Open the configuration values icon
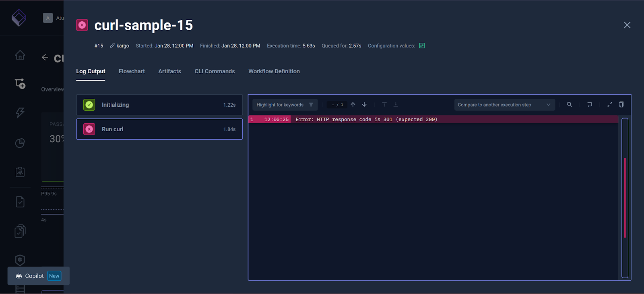Viewport: 644px width, 294px height. 422,46
